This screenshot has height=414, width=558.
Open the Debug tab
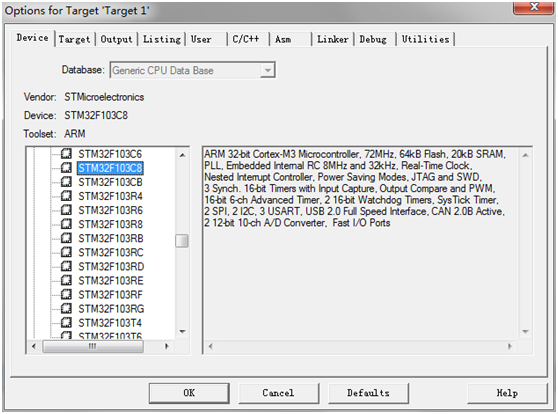(x=373, y=39)
